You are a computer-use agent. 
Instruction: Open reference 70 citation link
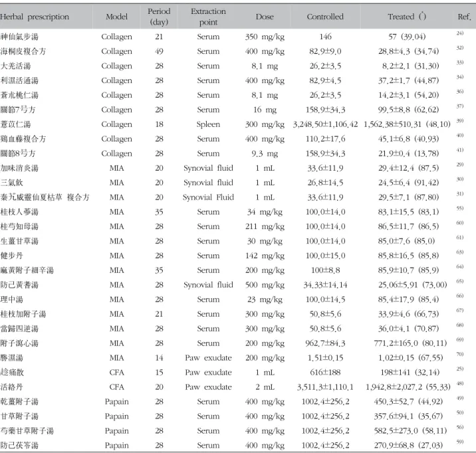(460, 354)
